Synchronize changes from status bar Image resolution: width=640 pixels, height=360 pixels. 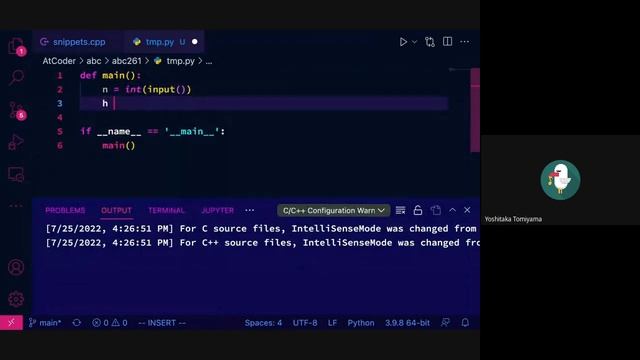pos(76,322)
